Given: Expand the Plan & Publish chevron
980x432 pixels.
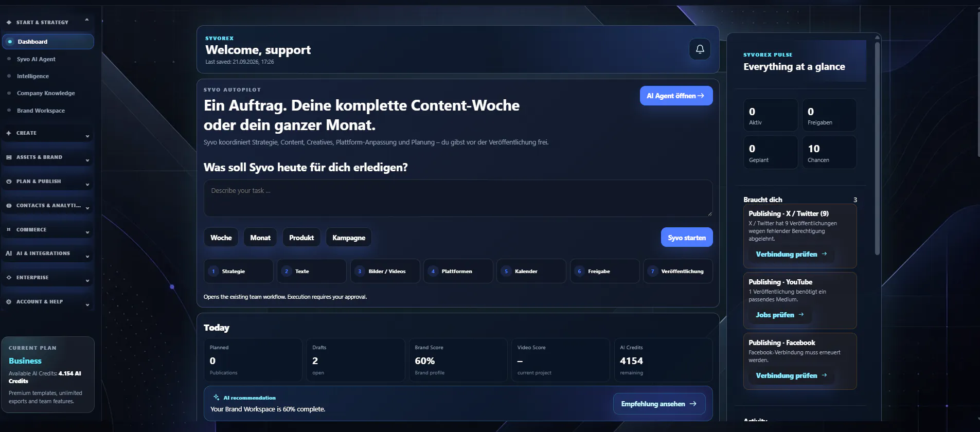Looking at the screenshot, I should click(x=87, y=185).
